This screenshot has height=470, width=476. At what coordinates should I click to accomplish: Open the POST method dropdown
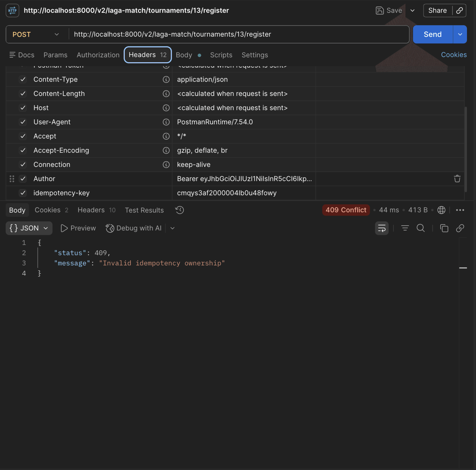pos(36,34)
